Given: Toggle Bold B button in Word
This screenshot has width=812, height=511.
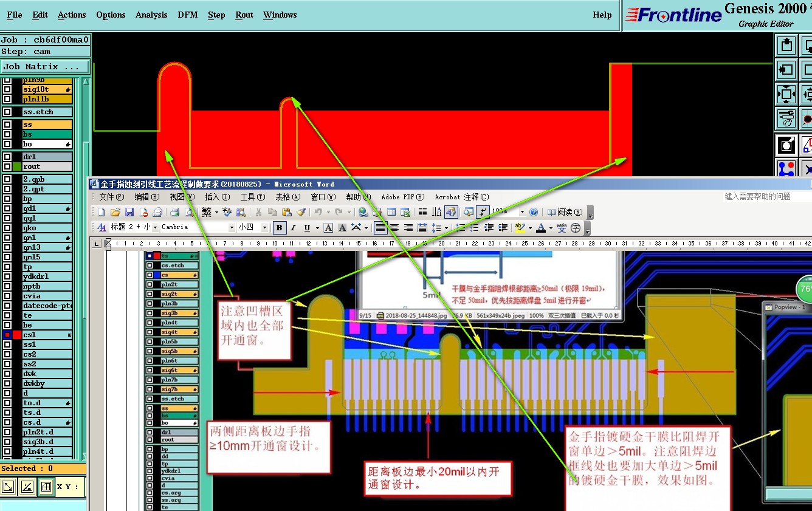Looking at the screenshot, I should click(x=280, y=228).
